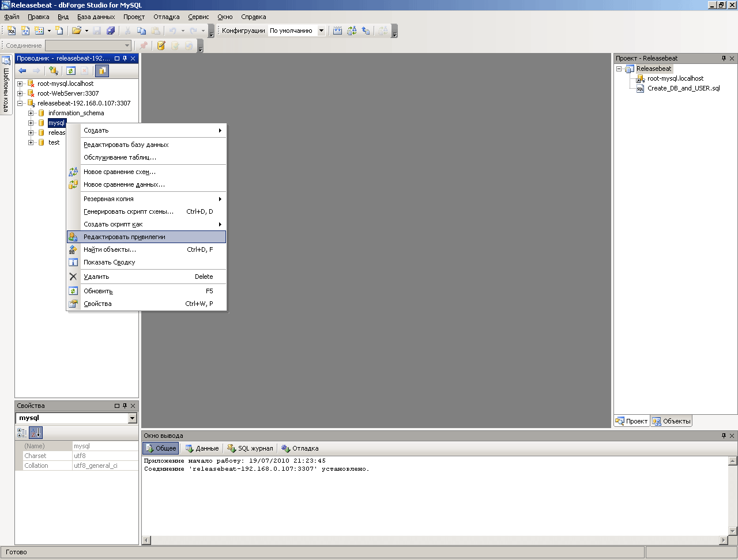Toggle categorized view in Свойства panel
The height and width of the screenshot is (560, 738).
pos(22,433)
